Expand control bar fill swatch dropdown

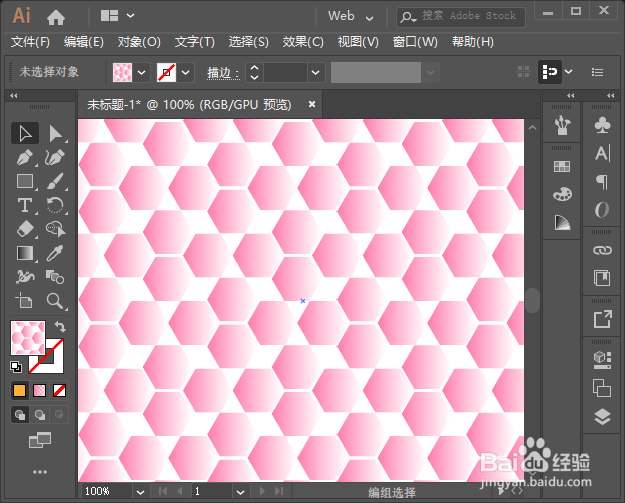(x=142, y=73)
